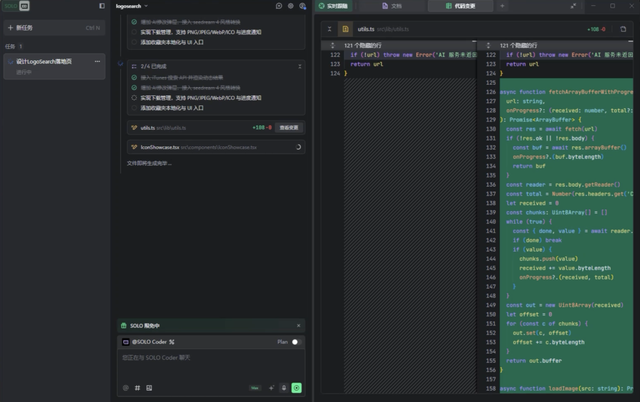Collapse the left sidebar panel
Screen dimensions: 640x402
coord(102,6)
